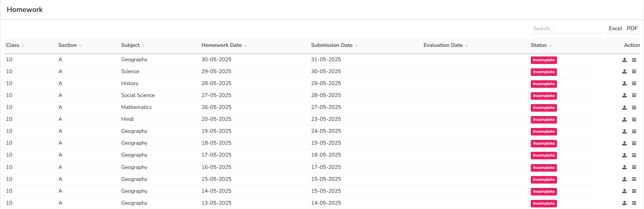Open list menu icon for Hindi homework
This screenshot has height=209, width=644.
coord(634,120)
